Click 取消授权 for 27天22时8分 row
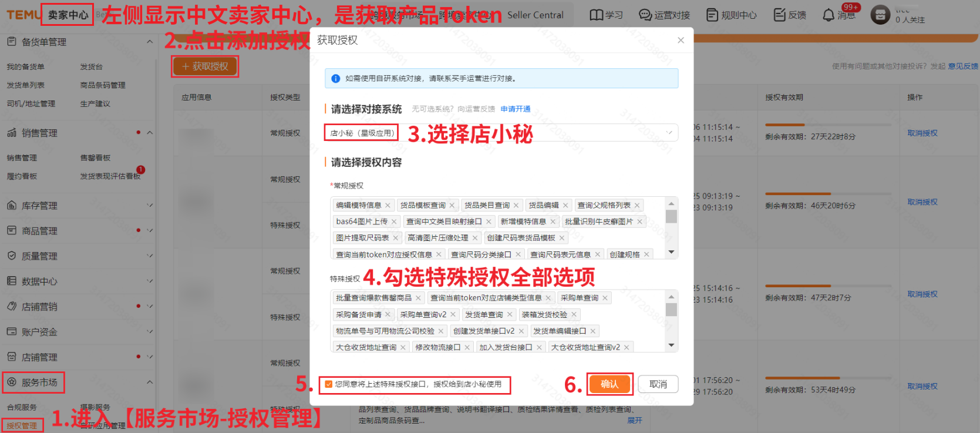Viewport: 980px width, 433px height. [922, 133]
